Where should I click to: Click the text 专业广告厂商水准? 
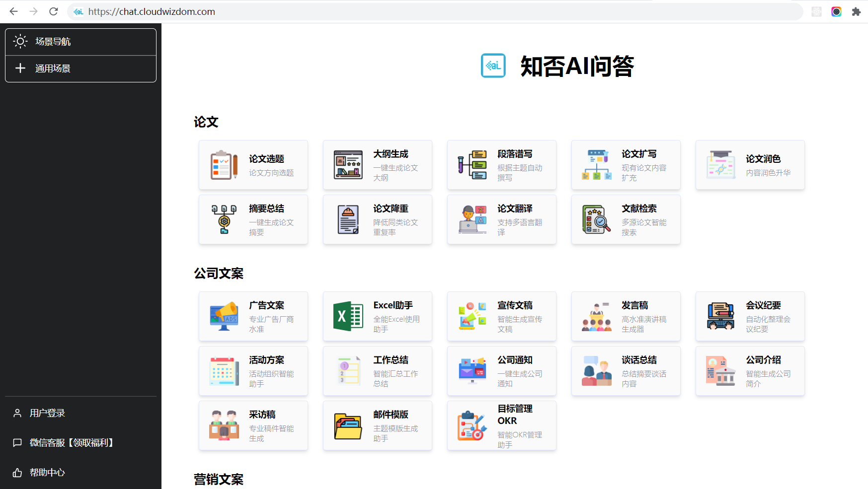pos(271,324)
